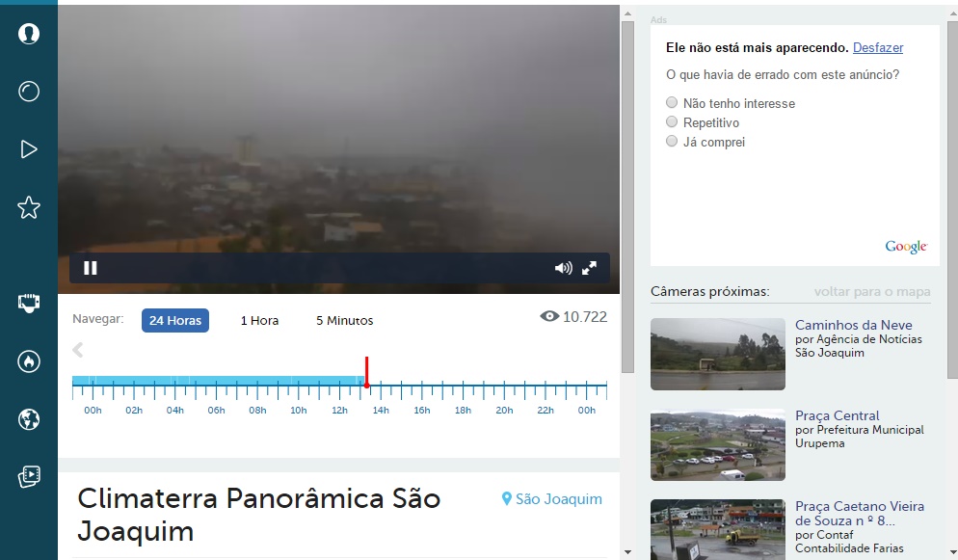Mute the video volume speaker icon
The width and height of the screenshot is (958, 560).
click(x=563, y=268)
